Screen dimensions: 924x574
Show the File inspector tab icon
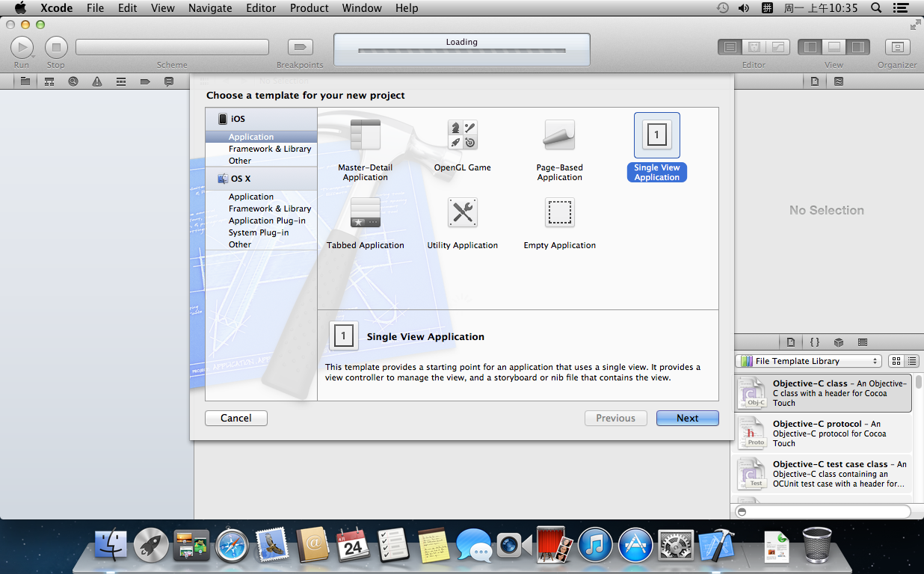pyautogui.click(x=815, y=81)
